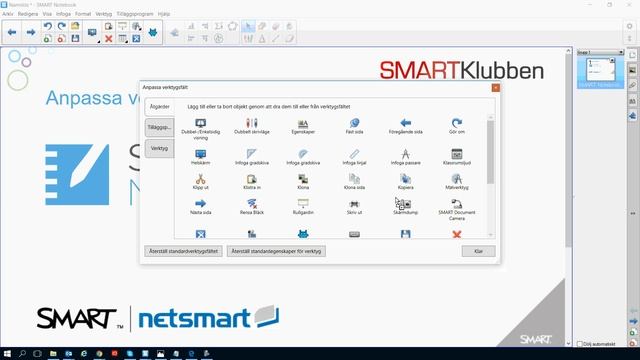Select the Skärmdump icon

pos(405,204)
